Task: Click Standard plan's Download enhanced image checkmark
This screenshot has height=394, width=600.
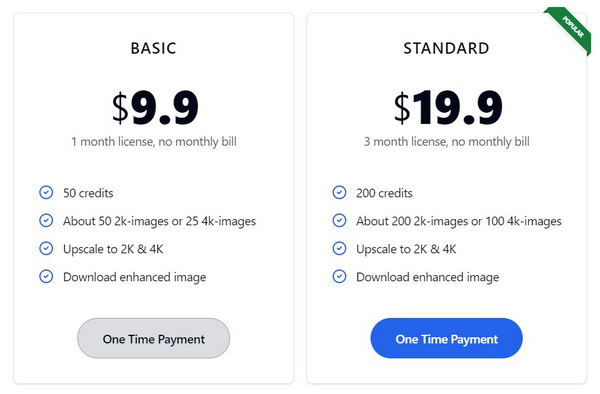Action: [x=339, y=276]
